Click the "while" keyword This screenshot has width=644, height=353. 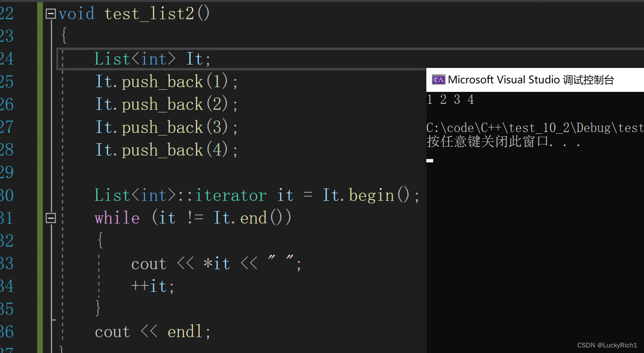(117, 218)
